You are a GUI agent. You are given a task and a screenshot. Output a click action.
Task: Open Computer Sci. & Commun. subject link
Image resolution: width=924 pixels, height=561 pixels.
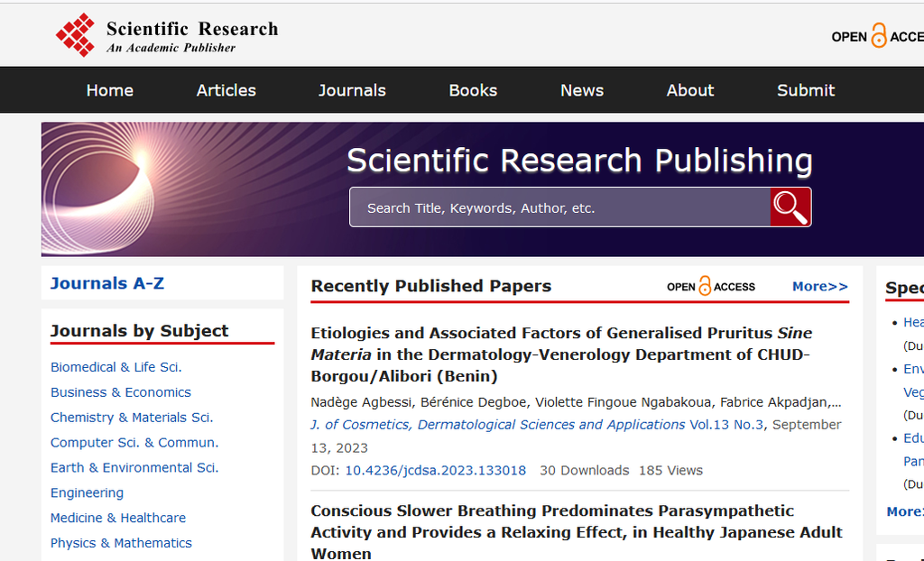tap(134, 443)
